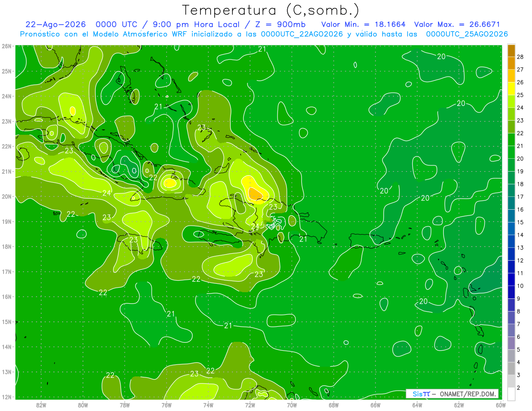Click the '62W' longitude axis label
This screenshot has height=411, width=532.
pyautogui.click(x=459, y=405)
